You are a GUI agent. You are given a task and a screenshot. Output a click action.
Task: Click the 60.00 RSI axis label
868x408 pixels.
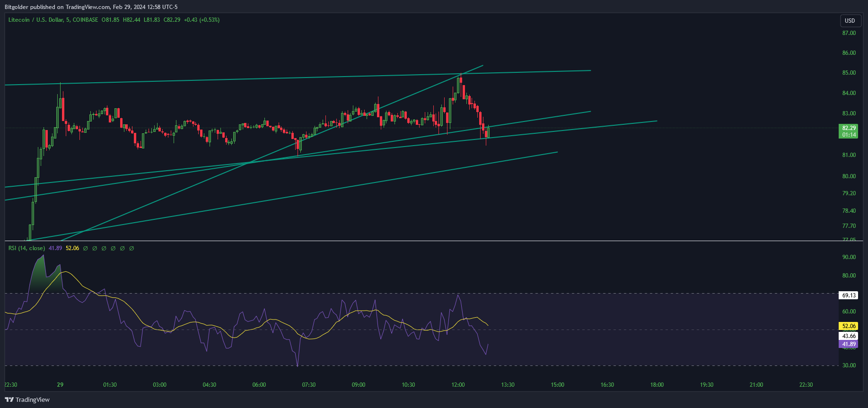(x=849, y=312)
